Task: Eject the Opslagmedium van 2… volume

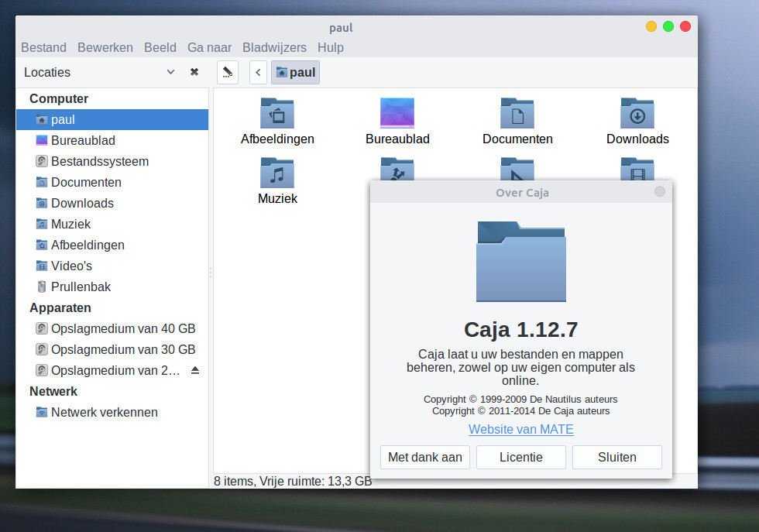Action: tap(195, 370)
